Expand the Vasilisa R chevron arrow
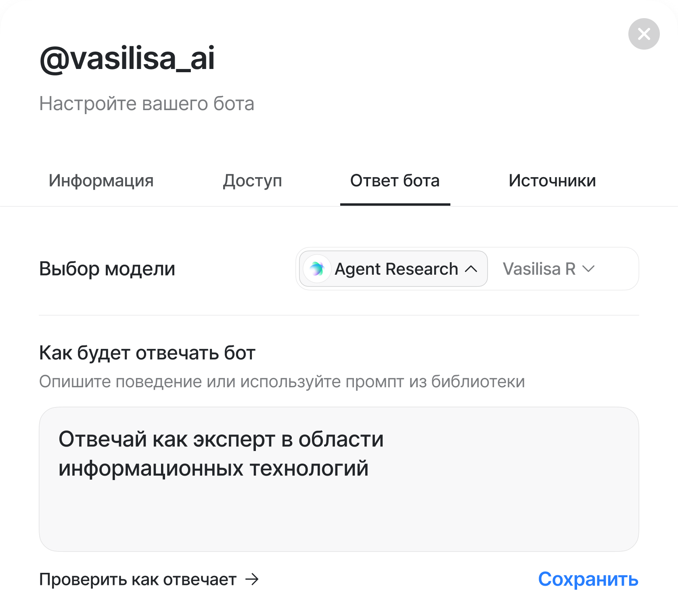Viewport: 678px width, 616px height. coord(589,269)
